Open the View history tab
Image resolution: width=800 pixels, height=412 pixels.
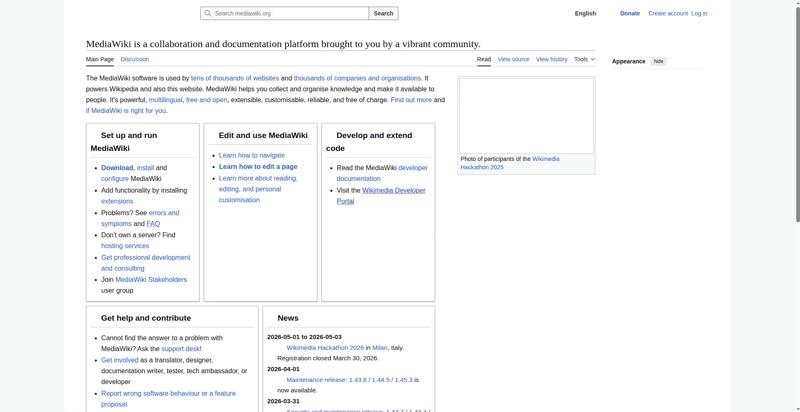coord(551,59)
